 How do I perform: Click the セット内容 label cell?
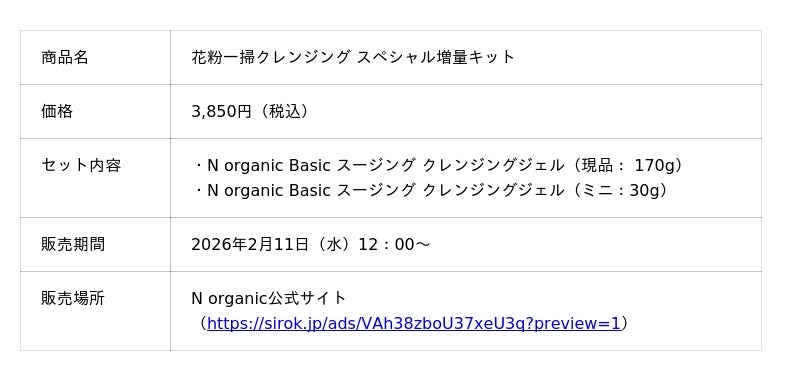coord(95,178)
